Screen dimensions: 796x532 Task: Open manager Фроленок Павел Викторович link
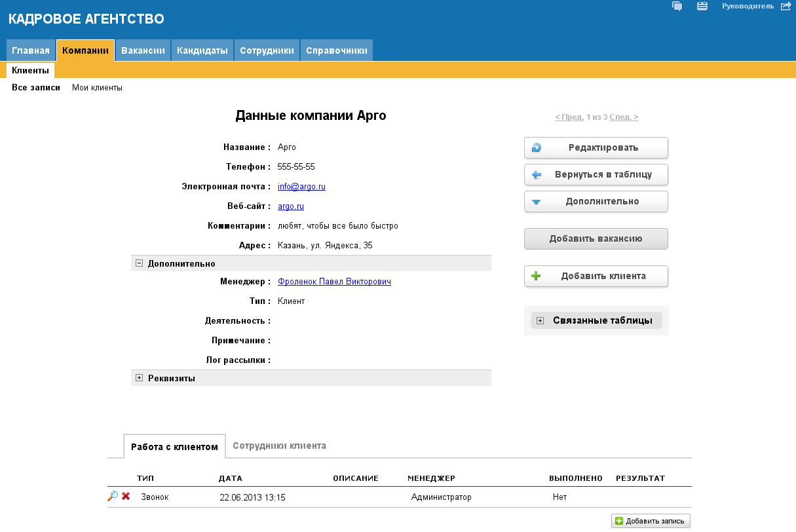pyautogui.click(x=334, y=282)
